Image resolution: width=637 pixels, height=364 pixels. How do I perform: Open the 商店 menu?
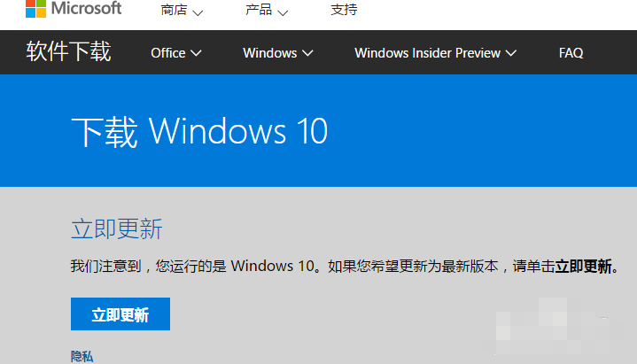[x=174, y=11]
